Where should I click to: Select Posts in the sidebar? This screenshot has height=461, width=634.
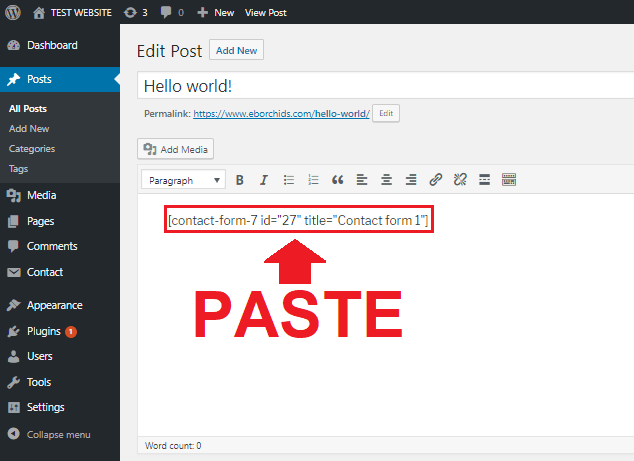coord(60,79)
